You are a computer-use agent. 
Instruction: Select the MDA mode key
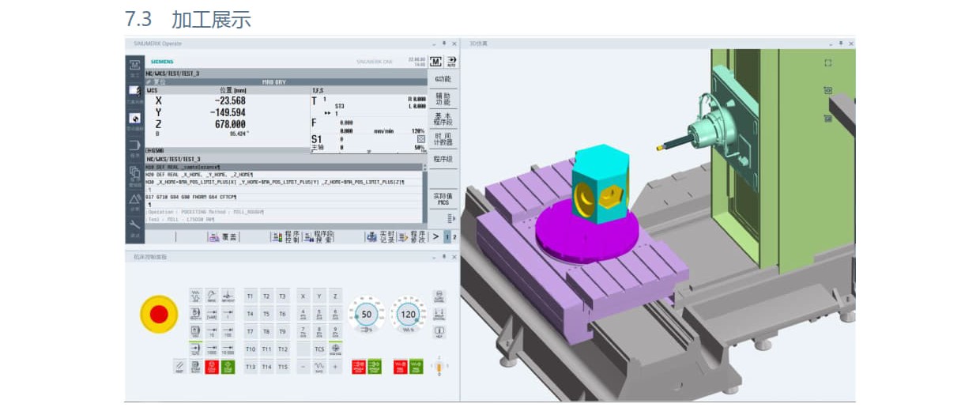click(x=196, y=331)
